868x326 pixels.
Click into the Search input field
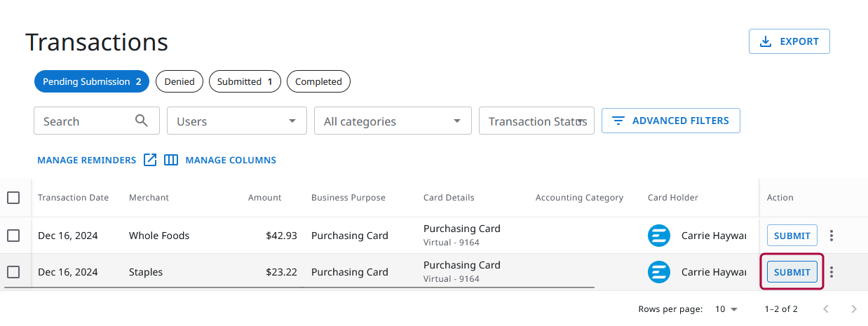point(84,121)
